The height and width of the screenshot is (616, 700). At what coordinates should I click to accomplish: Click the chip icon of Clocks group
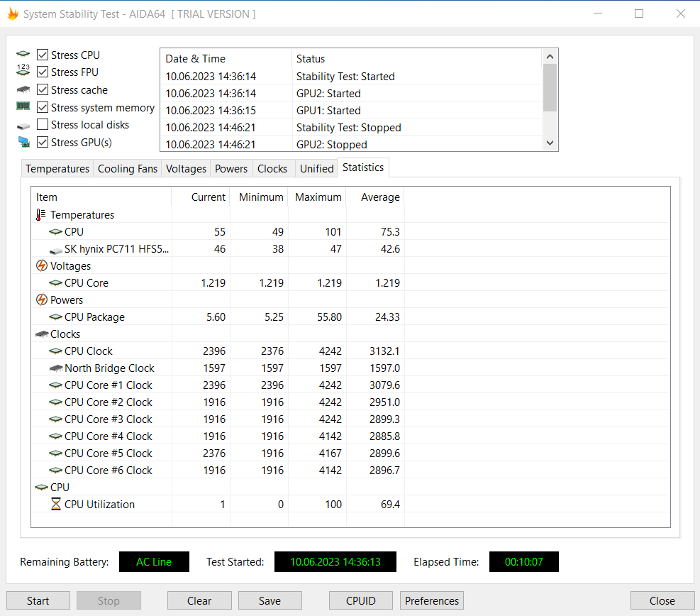point(42,334)
